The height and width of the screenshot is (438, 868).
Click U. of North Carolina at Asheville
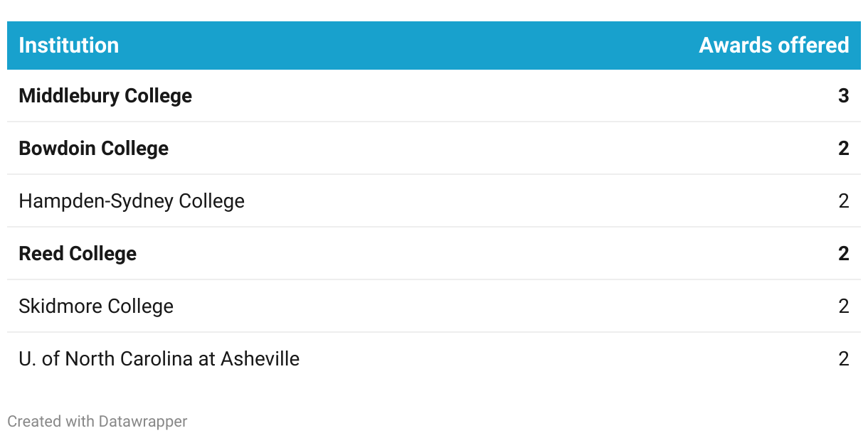click(159, 359)
